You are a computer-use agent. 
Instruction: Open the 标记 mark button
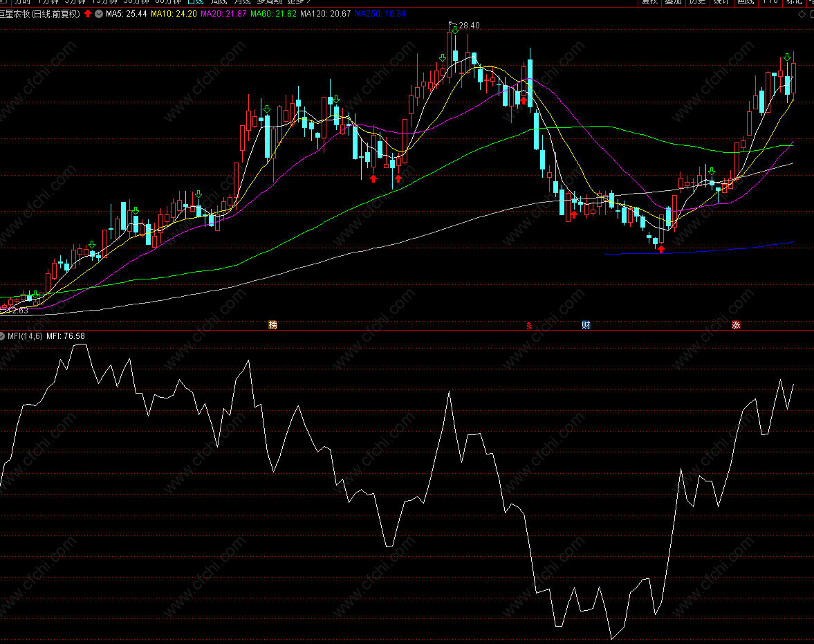click(x=794, y=2)
